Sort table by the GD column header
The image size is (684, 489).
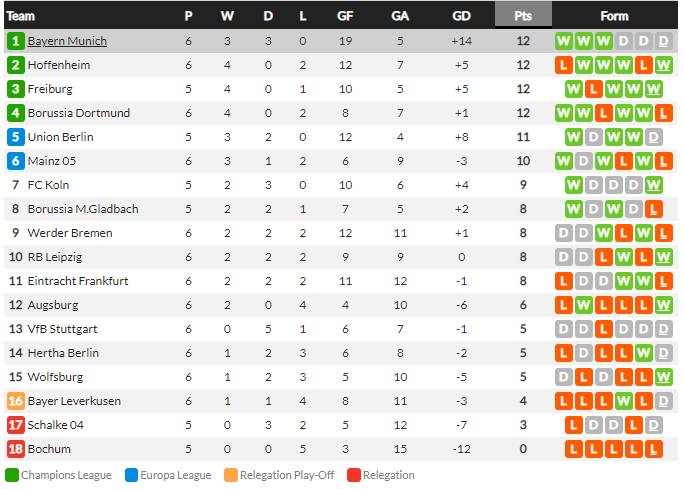click(x=461, y=16)
